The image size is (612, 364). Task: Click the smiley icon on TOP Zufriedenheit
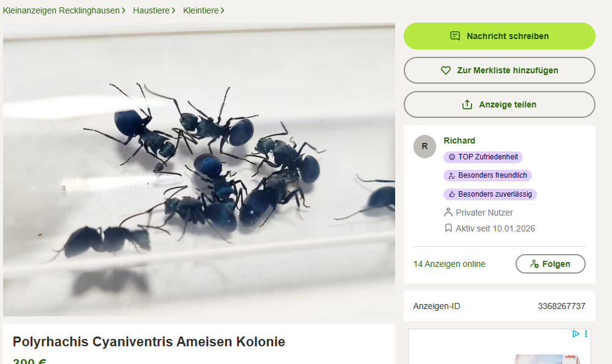coord(452,157)
